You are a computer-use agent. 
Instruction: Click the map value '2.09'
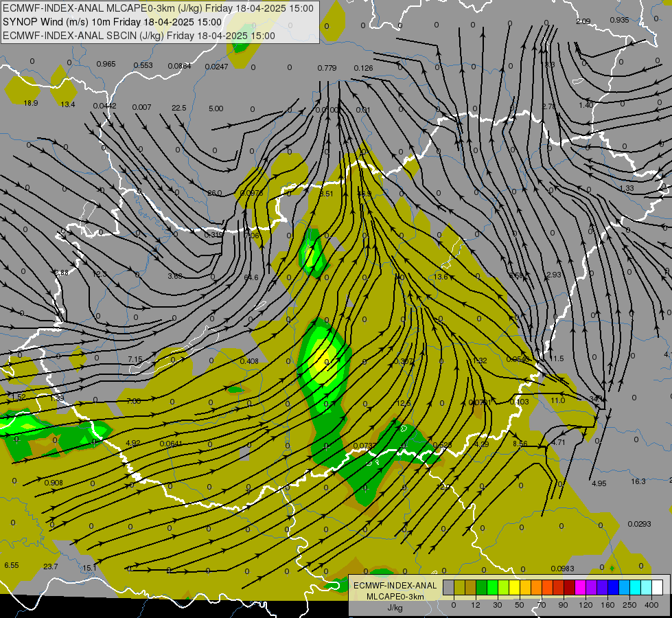[583, 21]
